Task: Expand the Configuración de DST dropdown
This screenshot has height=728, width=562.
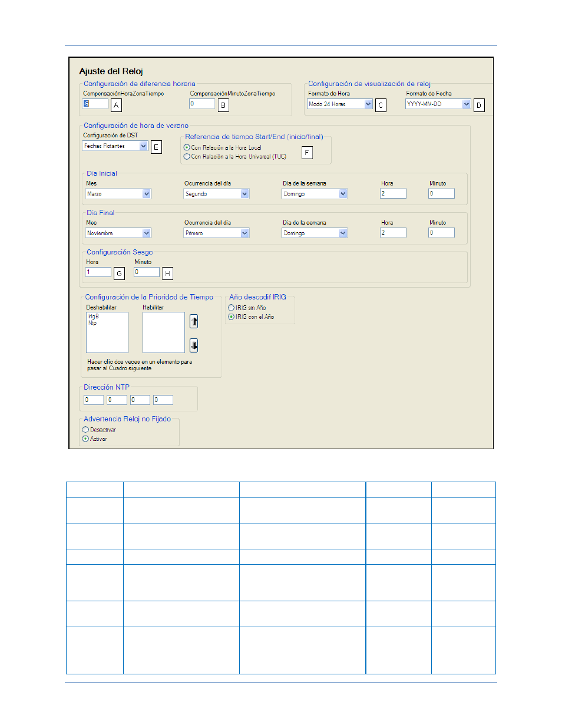Action: tap(115, 146)
